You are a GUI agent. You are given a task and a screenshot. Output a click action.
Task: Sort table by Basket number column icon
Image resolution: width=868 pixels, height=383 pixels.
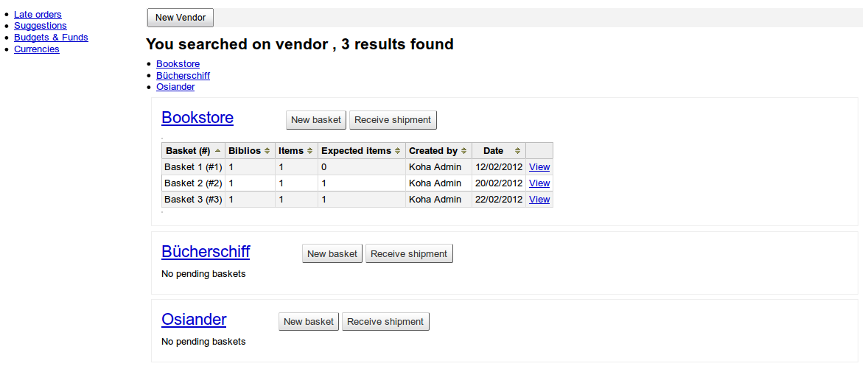[x=217, y=151]
